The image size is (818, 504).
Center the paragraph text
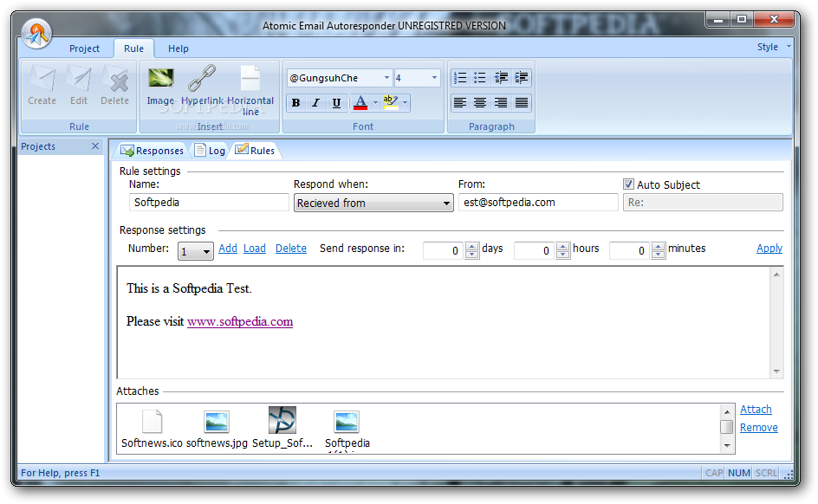[480, 103]
